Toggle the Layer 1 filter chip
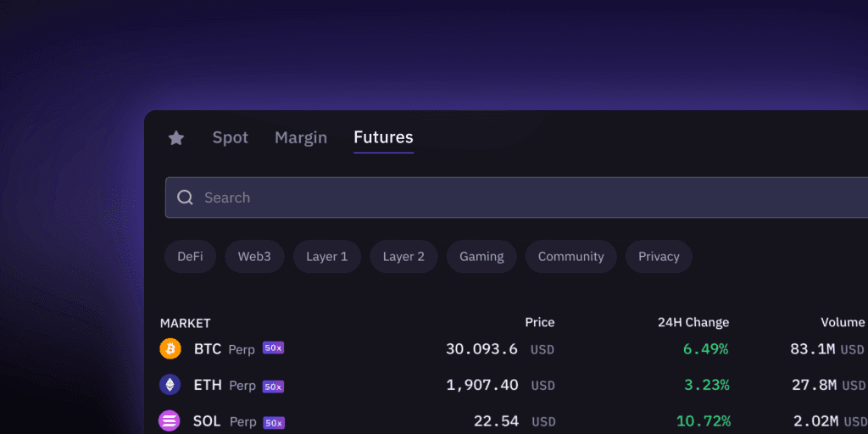 (x=327, y=256)
